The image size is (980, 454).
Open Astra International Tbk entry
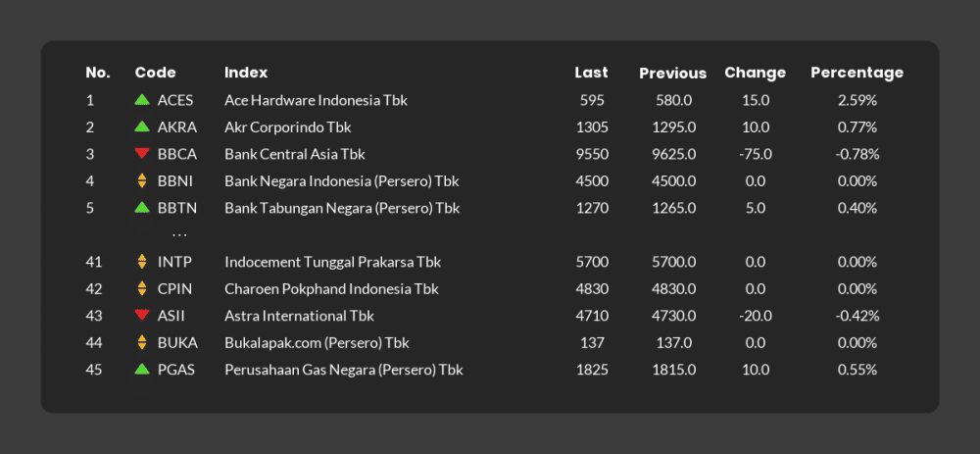pyautogui.click(x=299, y=316)
